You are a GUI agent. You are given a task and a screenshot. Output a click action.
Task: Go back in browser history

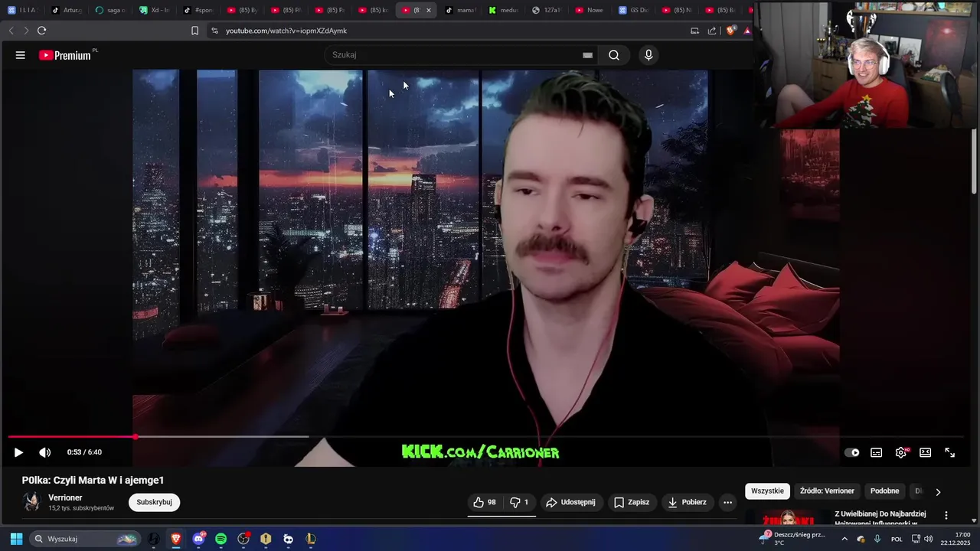point(11,31)
